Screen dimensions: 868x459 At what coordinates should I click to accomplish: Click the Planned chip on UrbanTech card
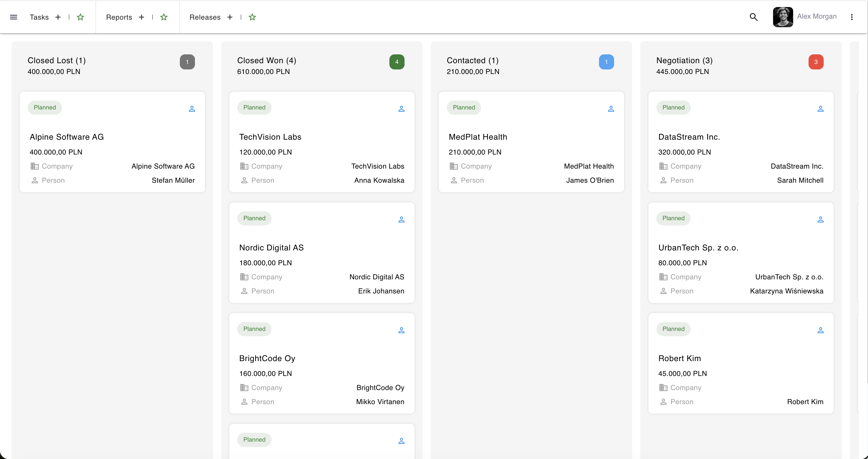(x=674, y=218)
